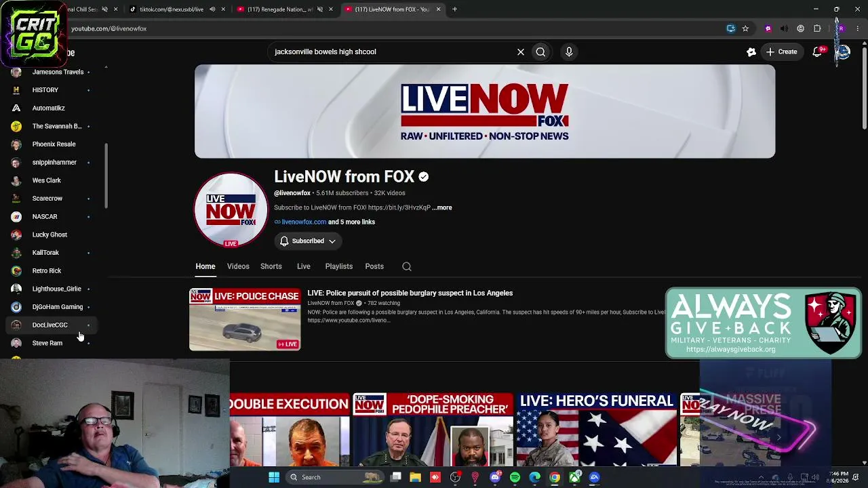The image size is (868, 488).
Task: Open the NASCAR channel avatar in sidebar
Action: (16, 216)
